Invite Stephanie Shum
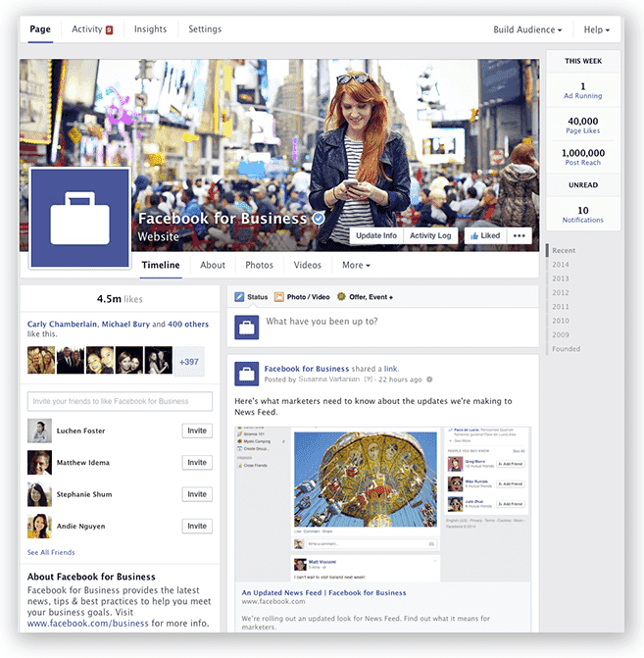Viewport: 644px width, 658px height. pyautogui.click(x=197, y=494)
